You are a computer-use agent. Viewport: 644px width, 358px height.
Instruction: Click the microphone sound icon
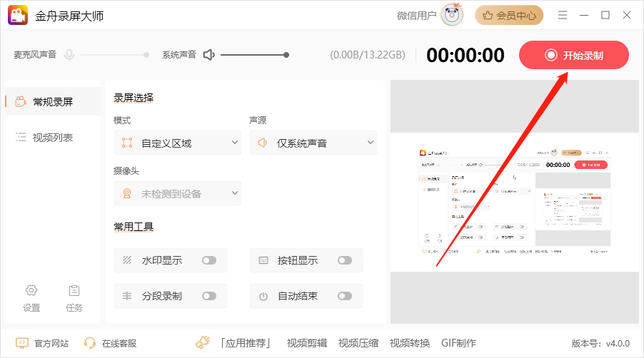69,55
